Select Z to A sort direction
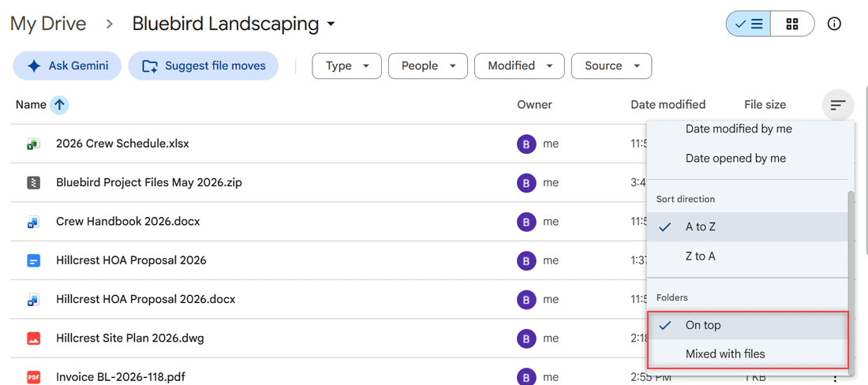This screenshot has width=868, height=385. (x=746, y=256)
